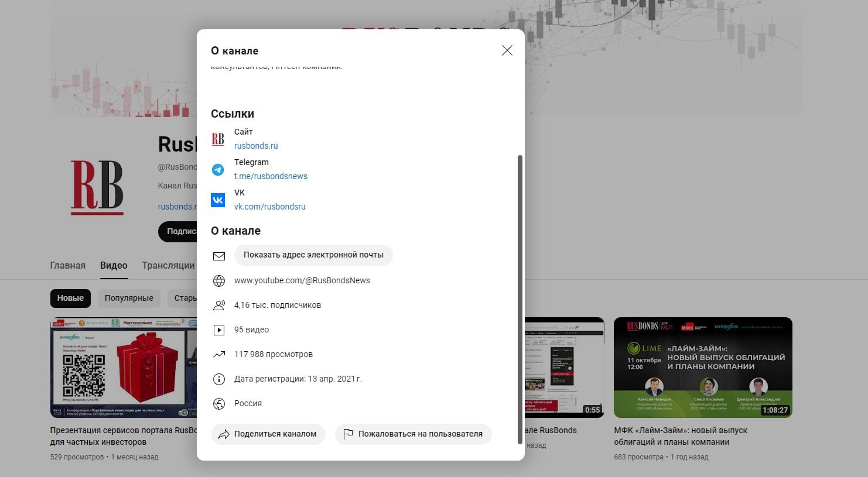This screenshot has width=868, height=477.
Task: Show the channel email address
Action: pyautogui.click(x=313, y=255)
